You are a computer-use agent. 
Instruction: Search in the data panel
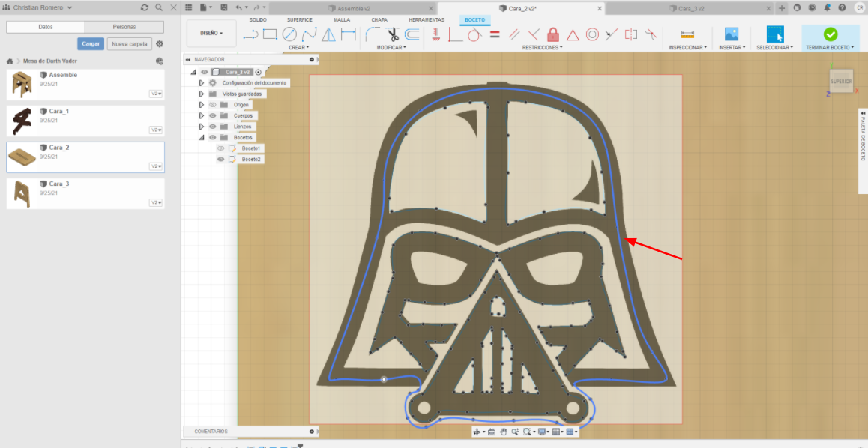tap(159, 7)
